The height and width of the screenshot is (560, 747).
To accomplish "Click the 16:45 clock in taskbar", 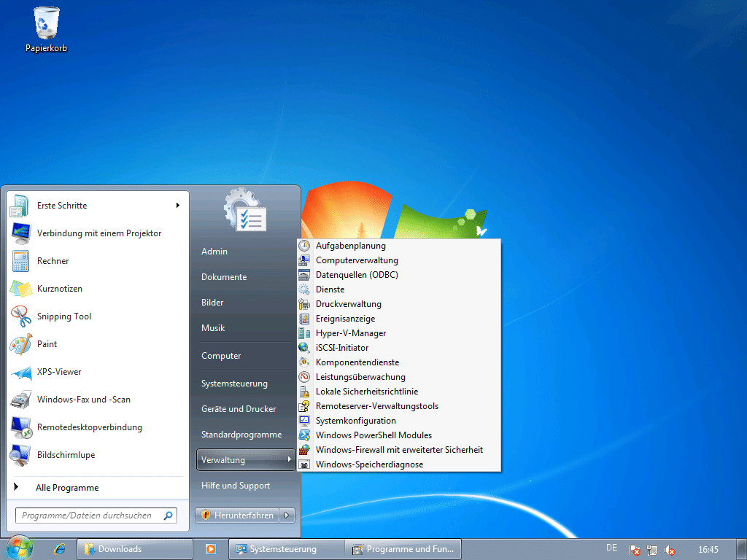I will [708, 550].
